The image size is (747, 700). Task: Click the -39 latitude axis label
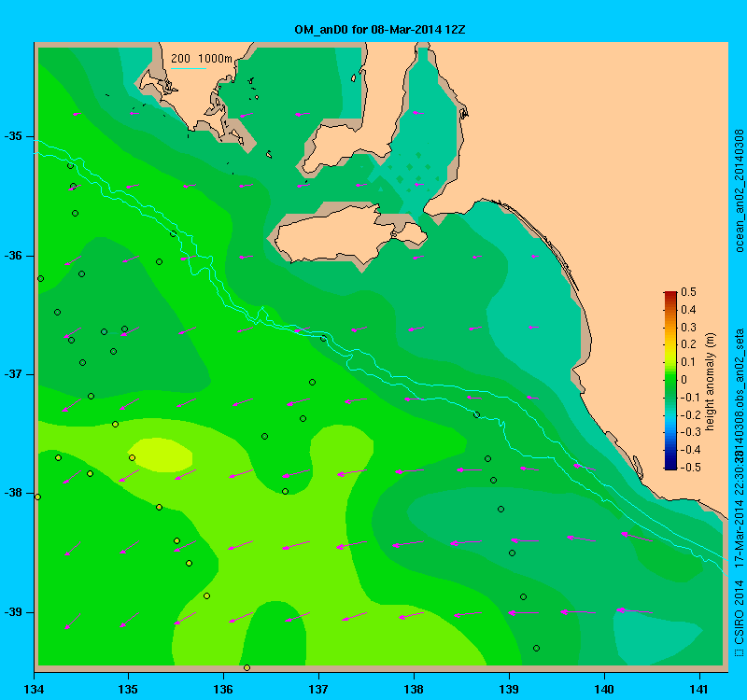[13, 612]
